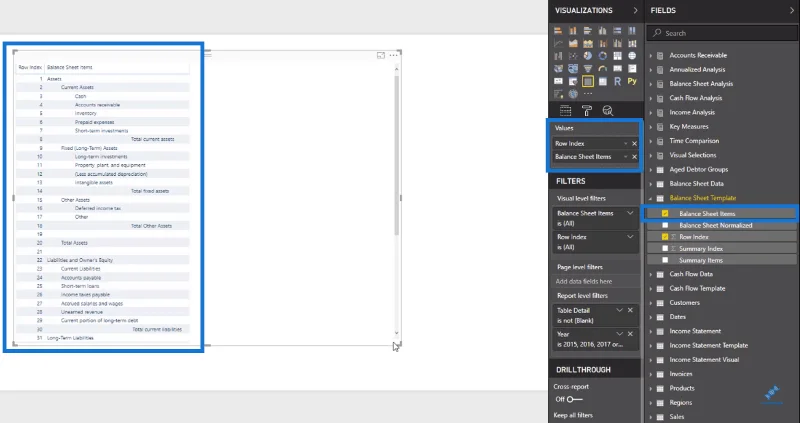Switch to the Analytics magnifier tab

point(607,111)
